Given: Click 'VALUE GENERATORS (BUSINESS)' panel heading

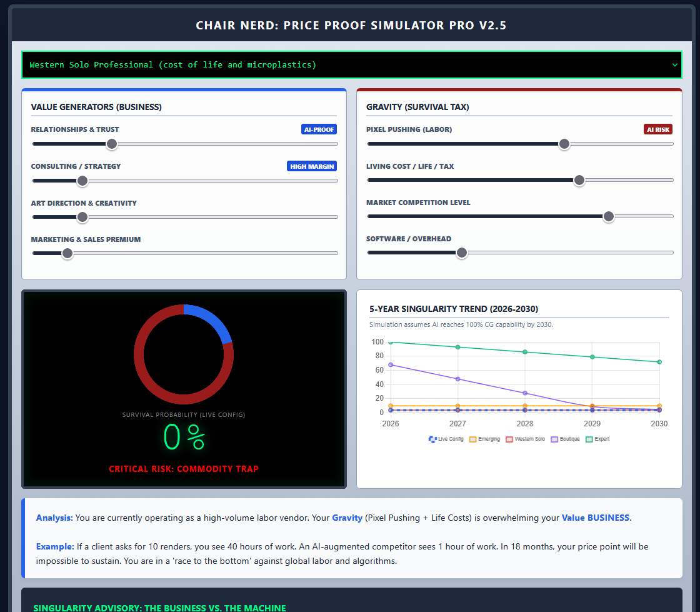Looking at the screenshot, I should pyautogui.click(x=96, y=107).
